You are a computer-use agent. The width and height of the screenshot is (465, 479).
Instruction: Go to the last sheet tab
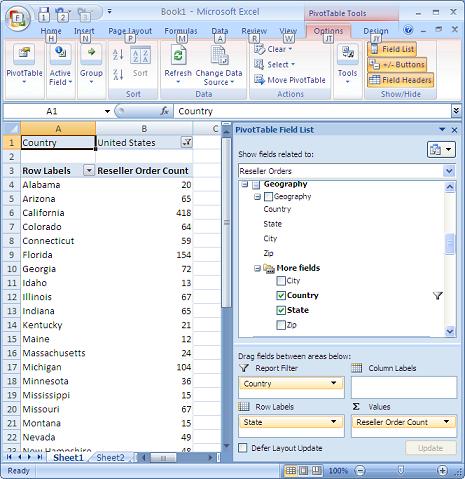pos(40,457)
